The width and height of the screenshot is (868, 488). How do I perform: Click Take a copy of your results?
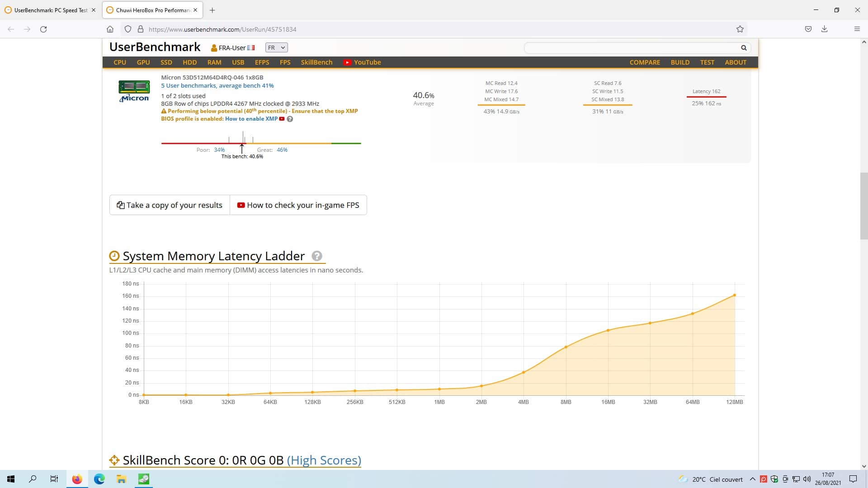click(170, 205)
